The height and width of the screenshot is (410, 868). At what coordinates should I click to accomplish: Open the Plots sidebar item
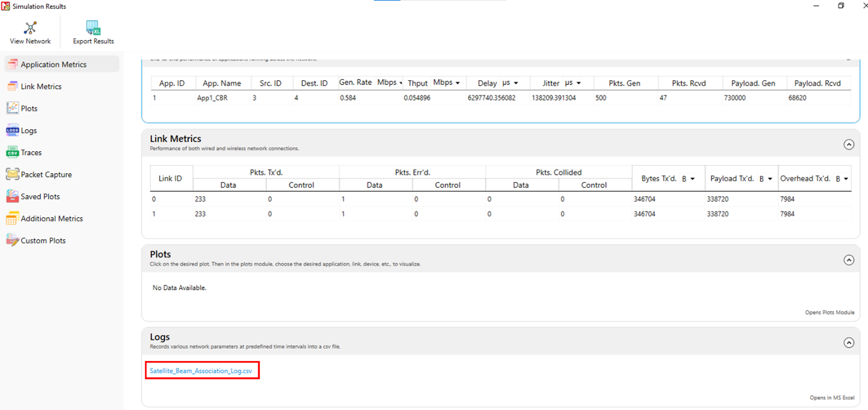point(29,109)
